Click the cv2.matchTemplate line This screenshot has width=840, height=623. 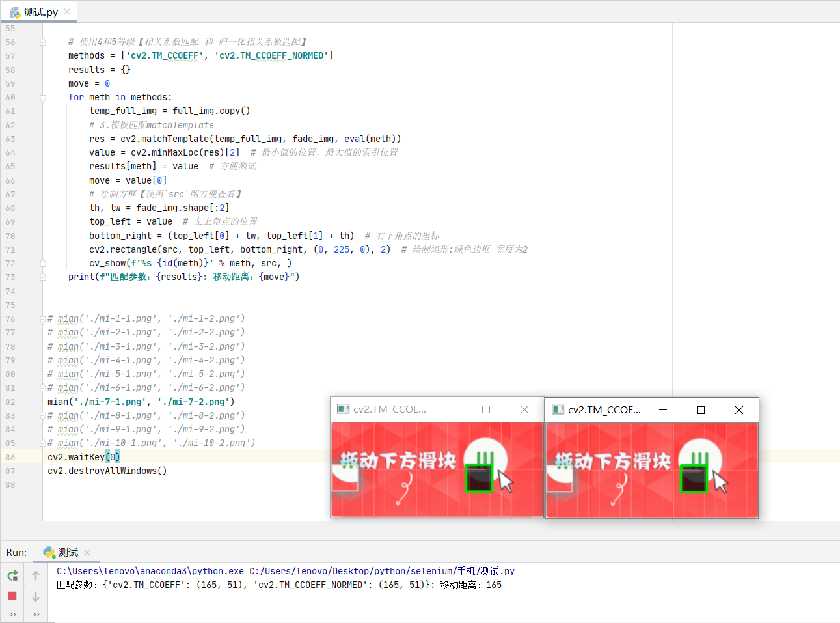245,139
